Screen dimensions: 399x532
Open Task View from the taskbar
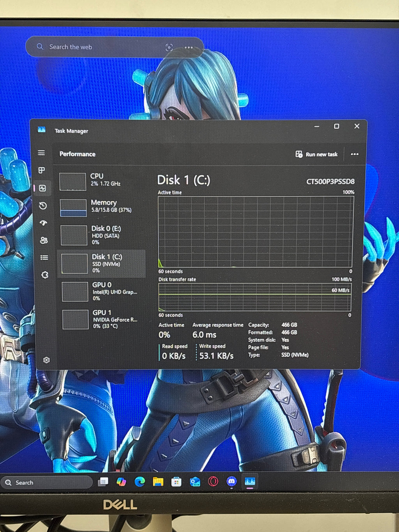click(x=103, y=482)
